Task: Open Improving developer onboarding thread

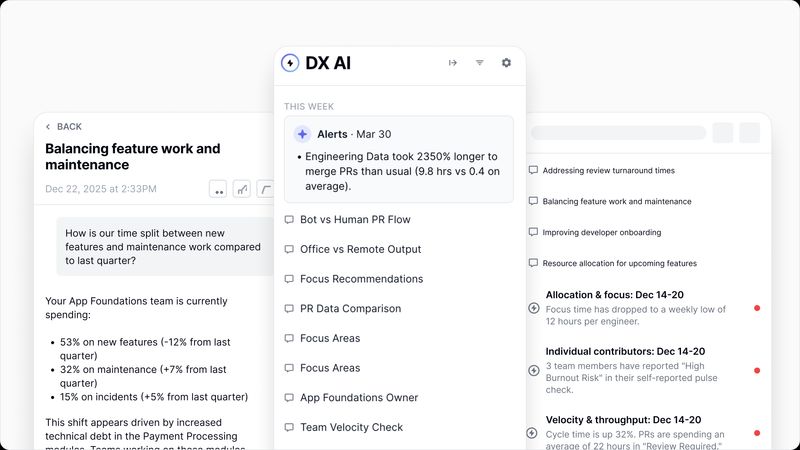Action: point(601,232)
